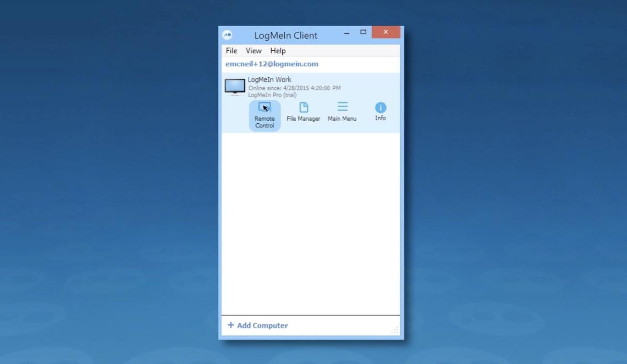Screen dimensions: 627x364
Task: Click the window resize grip corner
Action: pos(395,330)
